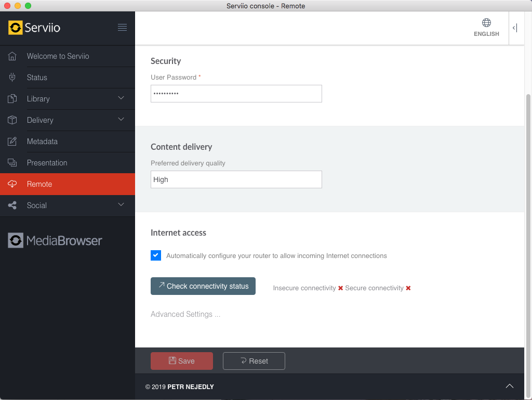Click the plug icon next to Status
Image resolution: width=532 pixels, height=400 pixels.
[x=12, y=78]
